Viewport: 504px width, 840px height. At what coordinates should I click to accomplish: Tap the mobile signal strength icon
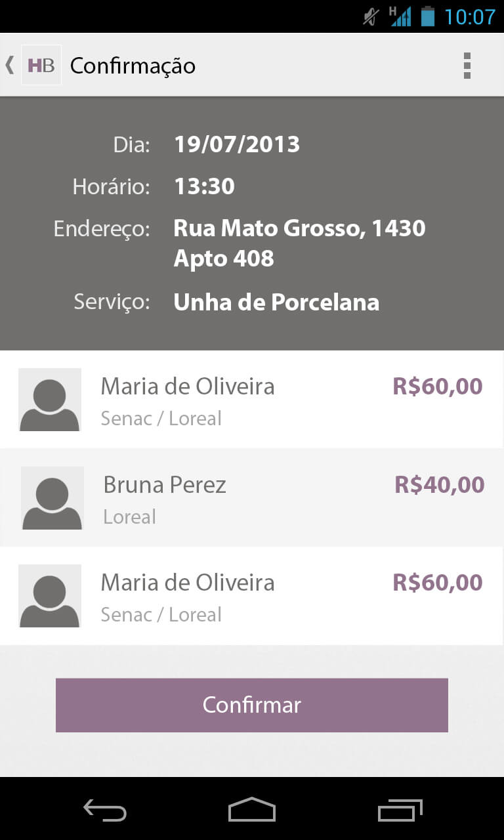tap(400, 16)
